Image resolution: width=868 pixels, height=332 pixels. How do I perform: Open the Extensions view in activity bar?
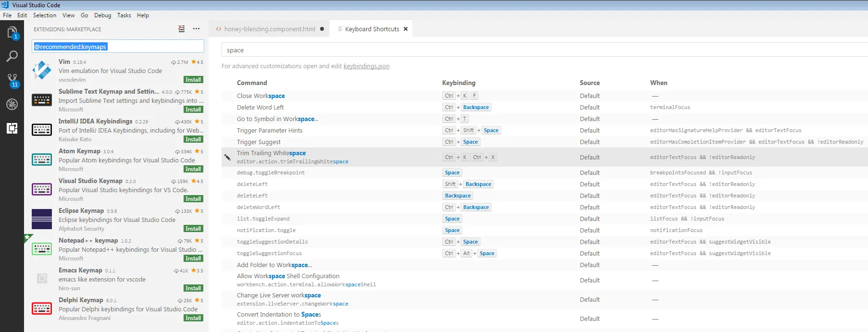pyautogui.click(x=12, y=128)
